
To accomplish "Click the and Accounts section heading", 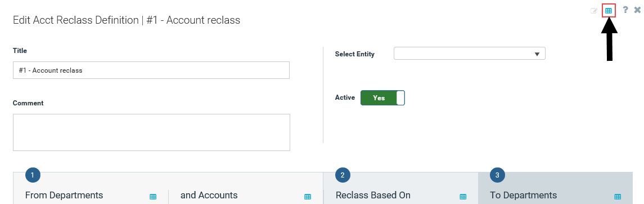I will [x=209, y=195].
